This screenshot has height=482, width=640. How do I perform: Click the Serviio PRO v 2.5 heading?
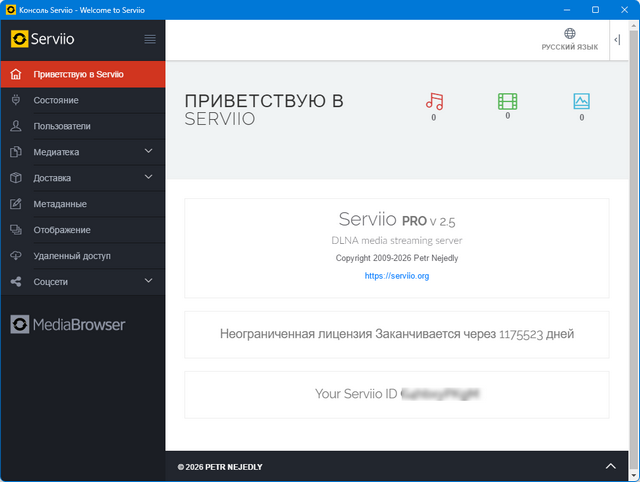pyautogui.click(x=397, y=220)
